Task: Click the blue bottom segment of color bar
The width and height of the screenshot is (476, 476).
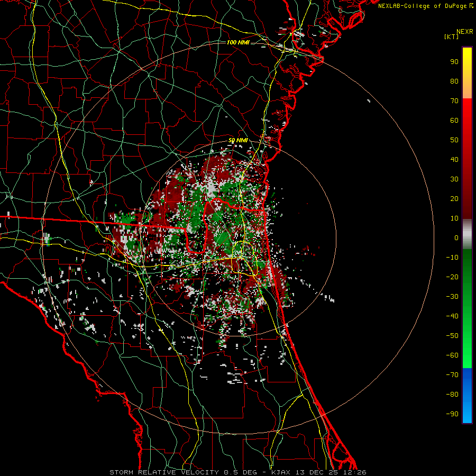Action: click(x=467, y=395)
